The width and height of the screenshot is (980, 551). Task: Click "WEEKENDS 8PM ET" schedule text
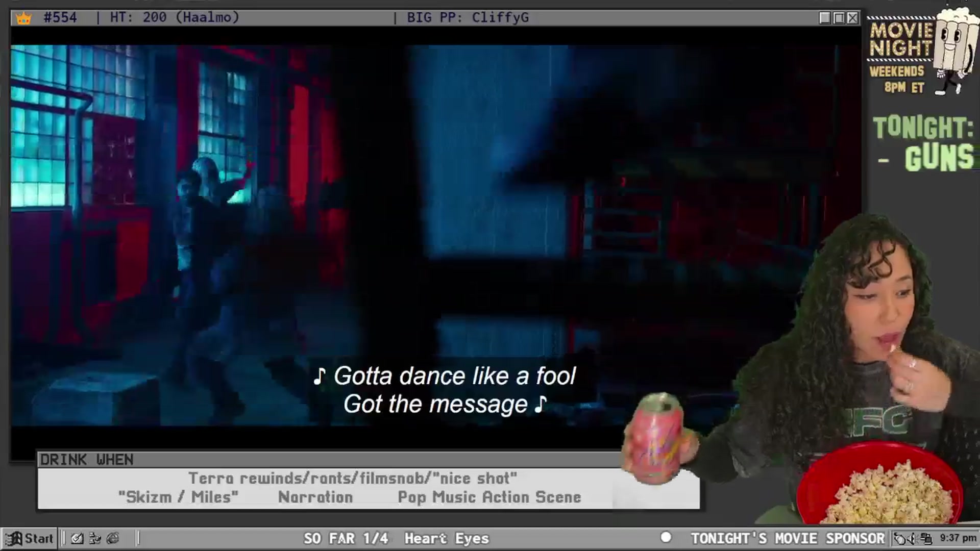pyautogui.click(x=897, y=80)
